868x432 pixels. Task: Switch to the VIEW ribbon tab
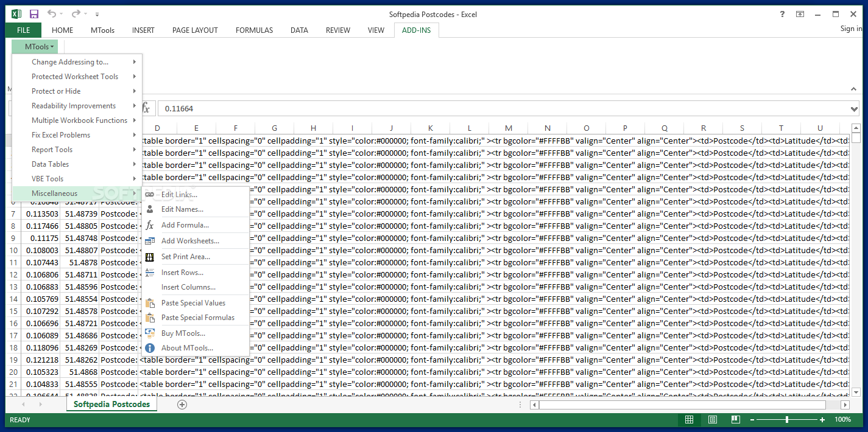[376, 30]
